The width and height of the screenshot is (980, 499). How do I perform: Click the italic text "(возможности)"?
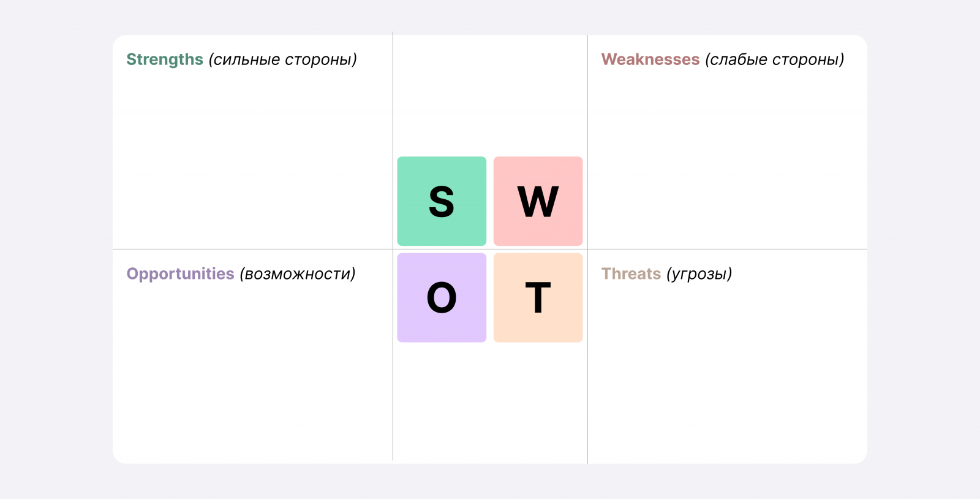point(298,273)
